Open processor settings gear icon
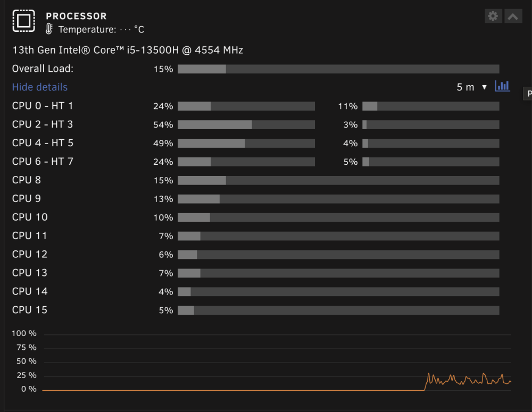This screenshot has width=532, height=412. pyautogui.click(x=493, y=16)
